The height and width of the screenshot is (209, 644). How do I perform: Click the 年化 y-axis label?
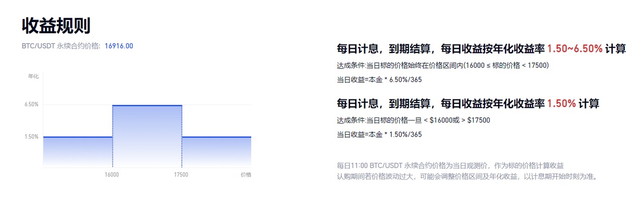[x=33, y=76]
